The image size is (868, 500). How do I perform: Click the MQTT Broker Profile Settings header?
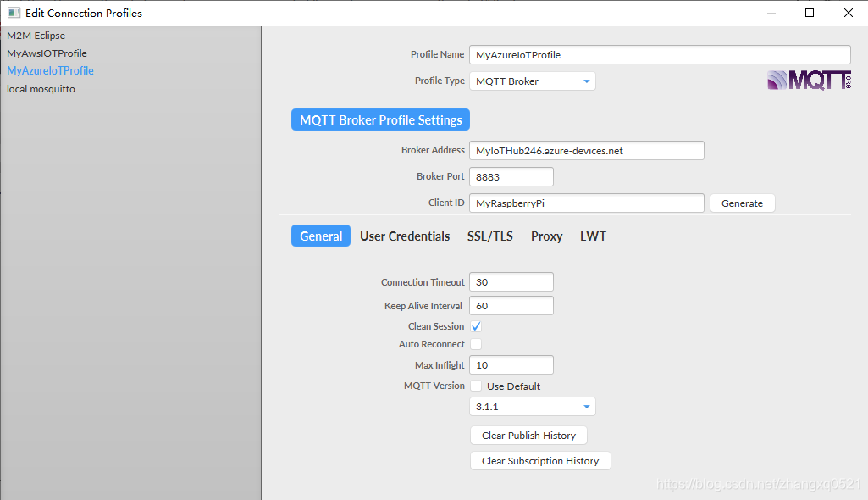click(381, 119)
